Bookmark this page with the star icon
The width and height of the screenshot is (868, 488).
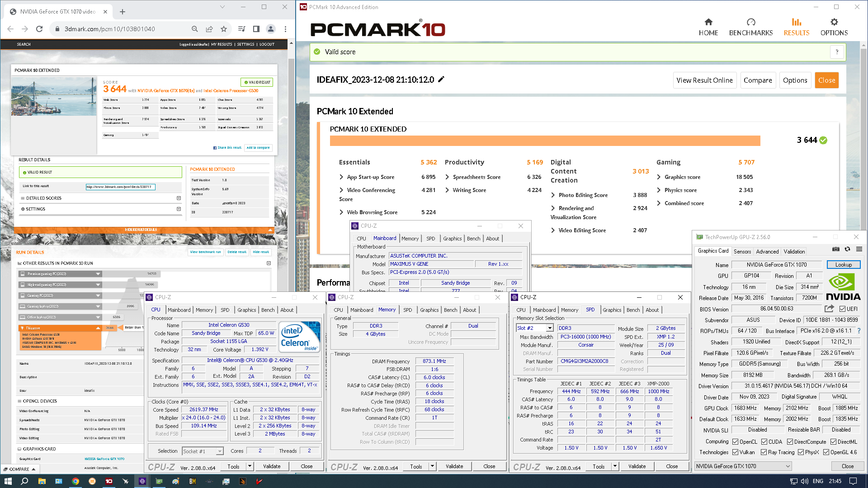(224, 29)
